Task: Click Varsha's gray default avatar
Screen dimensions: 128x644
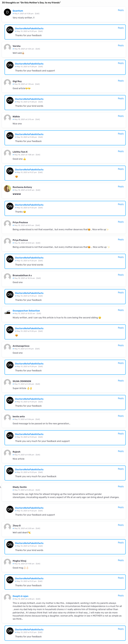Action: 7,47
